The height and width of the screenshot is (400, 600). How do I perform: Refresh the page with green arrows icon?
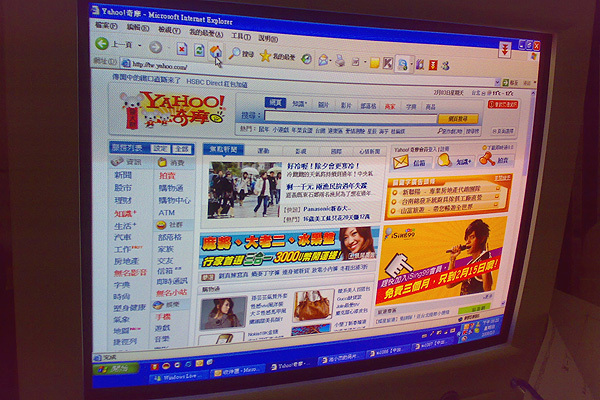[x=199, y=50]
